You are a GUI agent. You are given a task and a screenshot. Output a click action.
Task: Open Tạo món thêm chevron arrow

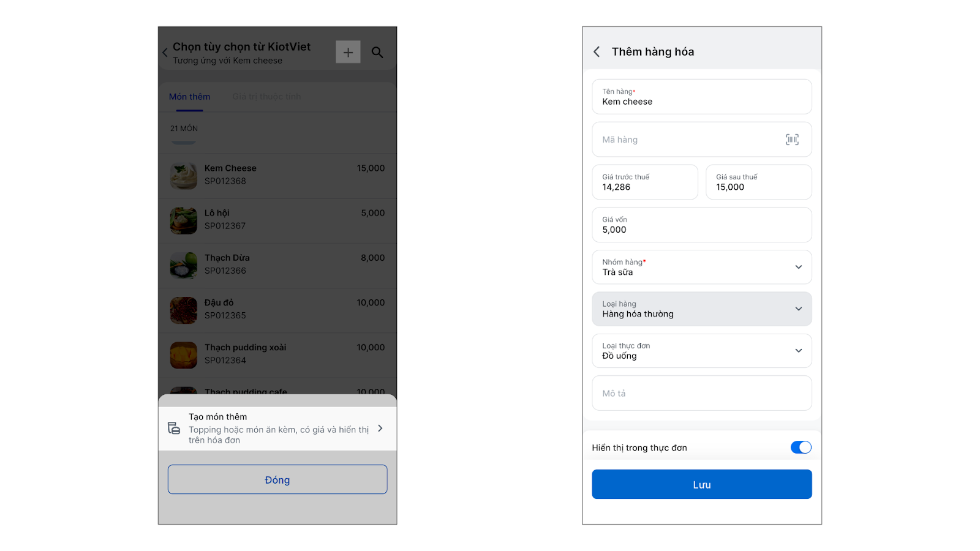pyautogui.click(x=380, y=429)
